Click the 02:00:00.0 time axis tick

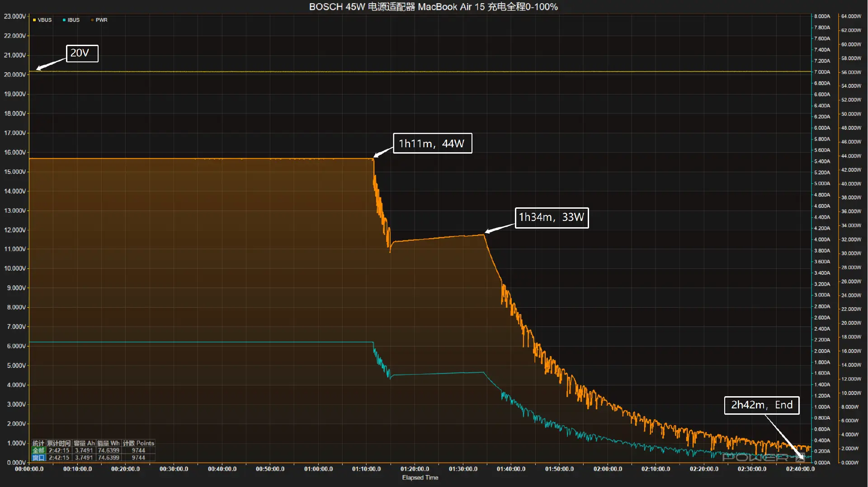coord(608,469)
